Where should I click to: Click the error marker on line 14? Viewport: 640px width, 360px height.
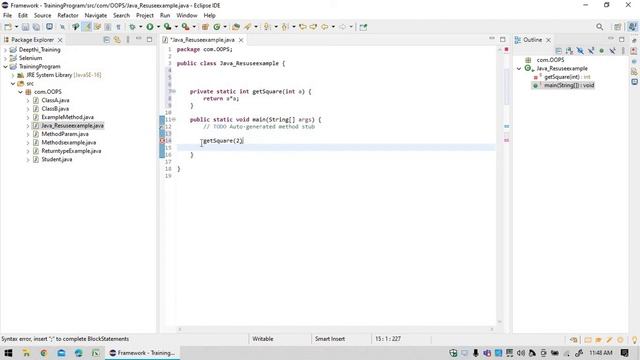(x=162, y=141)
